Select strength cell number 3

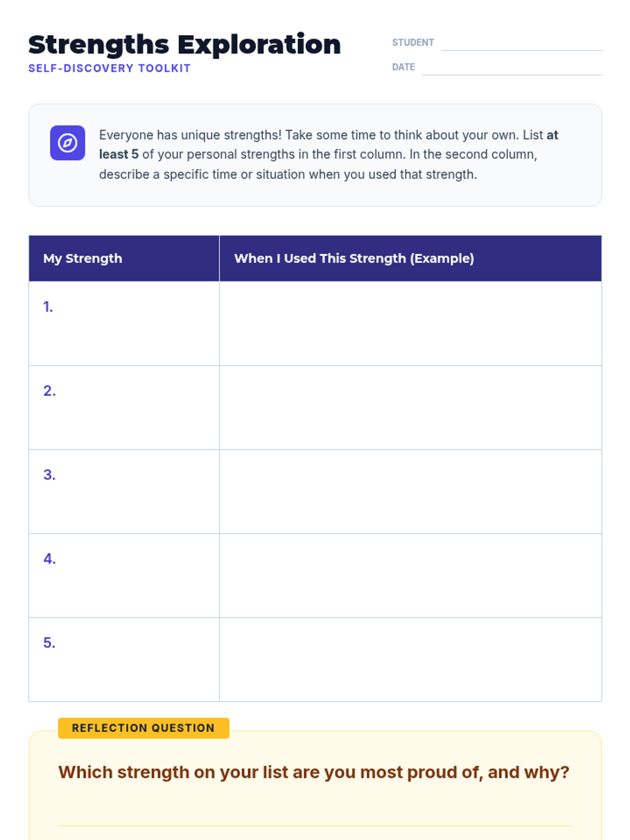pyautogui.click(x=124, y=491)
